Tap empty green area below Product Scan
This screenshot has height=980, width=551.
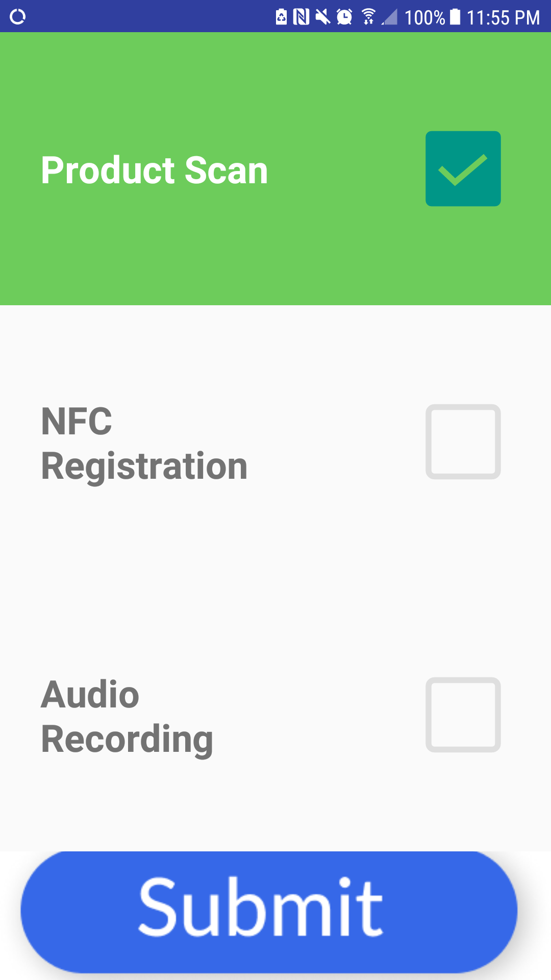coord(204,255)
